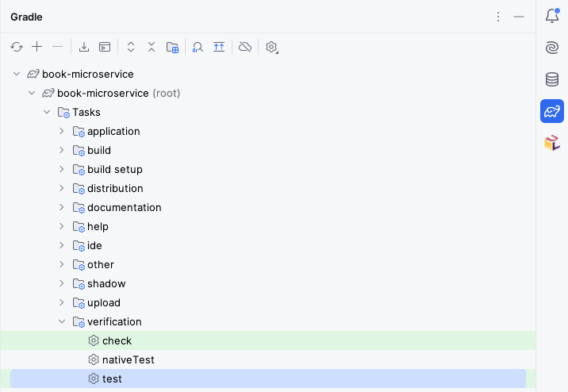Expand the application task group
The image size is (568, 392).
click(x=62, y=131)
